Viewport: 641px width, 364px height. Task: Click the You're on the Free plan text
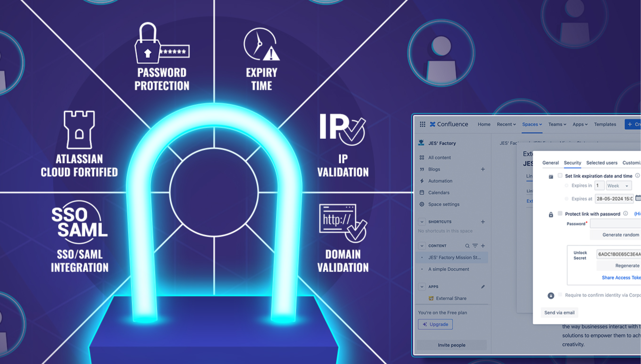click(442, 313)
